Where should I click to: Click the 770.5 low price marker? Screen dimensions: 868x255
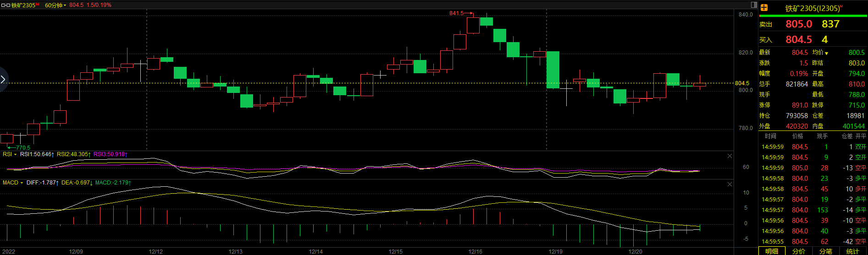tap(23, 147)
